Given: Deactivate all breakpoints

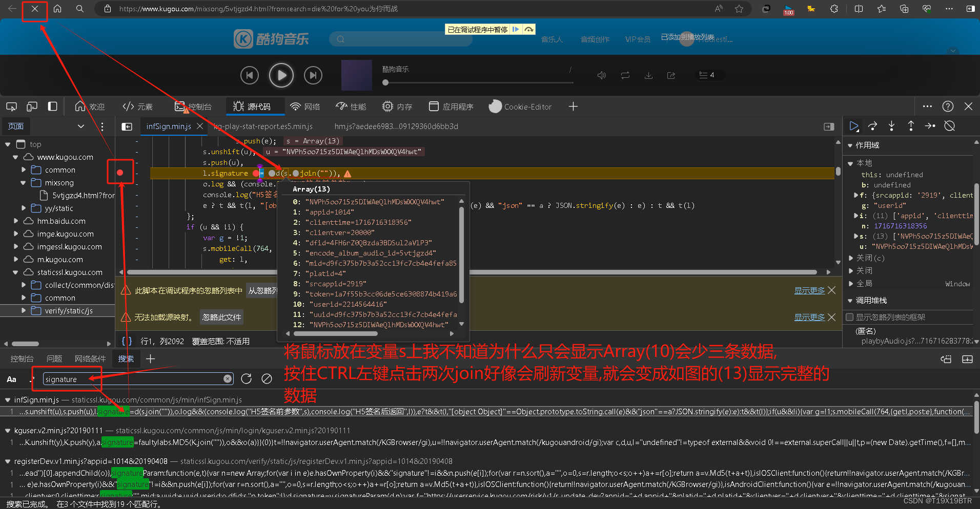Looking at the screenshot, I should (x=949, y=126).
